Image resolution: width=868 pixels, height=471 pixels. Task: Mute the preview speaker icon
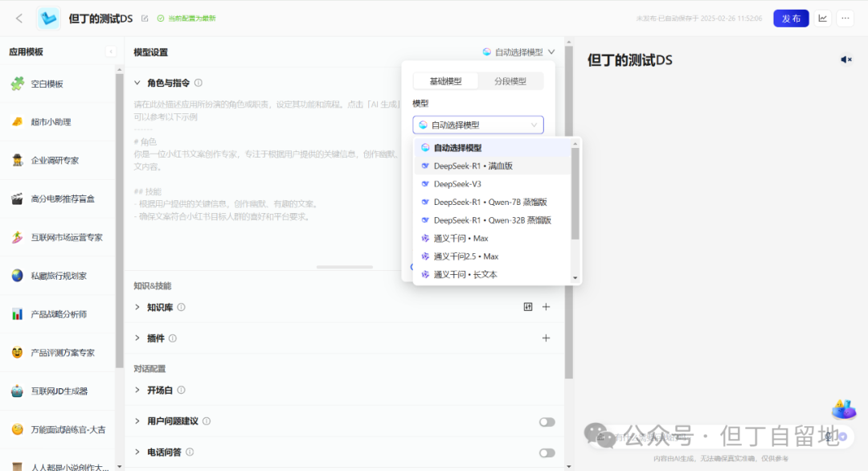click(845, 59)
